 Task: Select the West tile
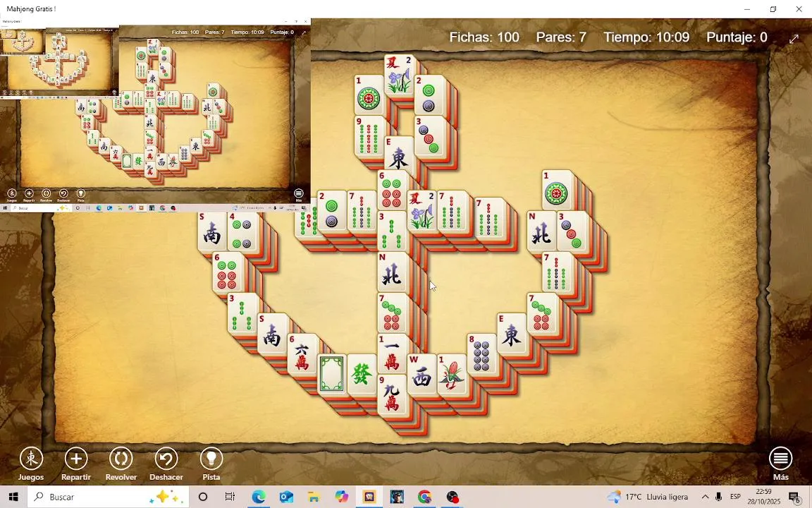[x=422, y=373]
